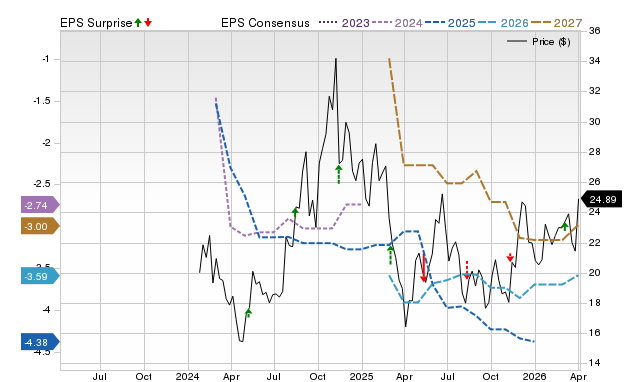640x382 pixels.
Task: Click the red surprise arrow near November 2025
Action: (510, 257)
